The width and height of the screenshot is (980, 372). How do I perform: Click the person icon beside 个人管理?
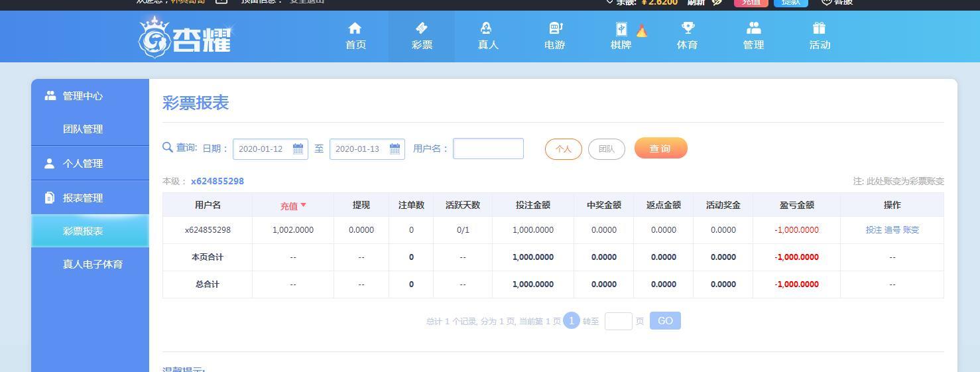pos(49,163)
